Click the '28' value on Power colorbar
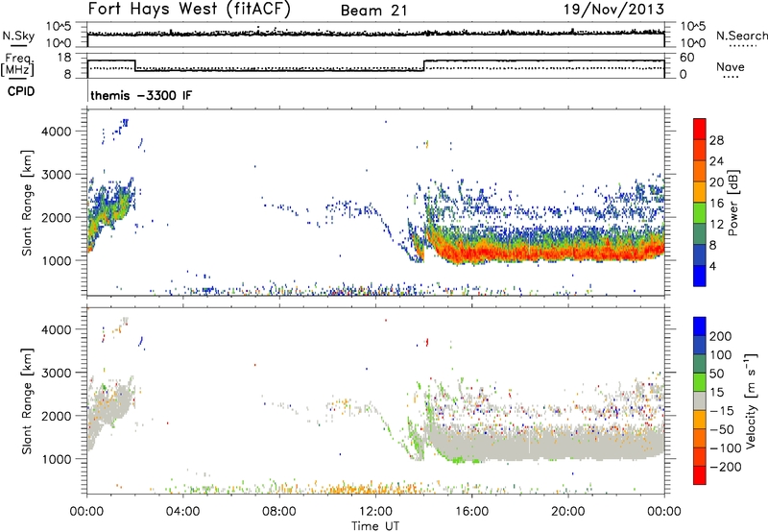Screen dimensions: 768x532 pyautogui.click(x=716, y=140)
